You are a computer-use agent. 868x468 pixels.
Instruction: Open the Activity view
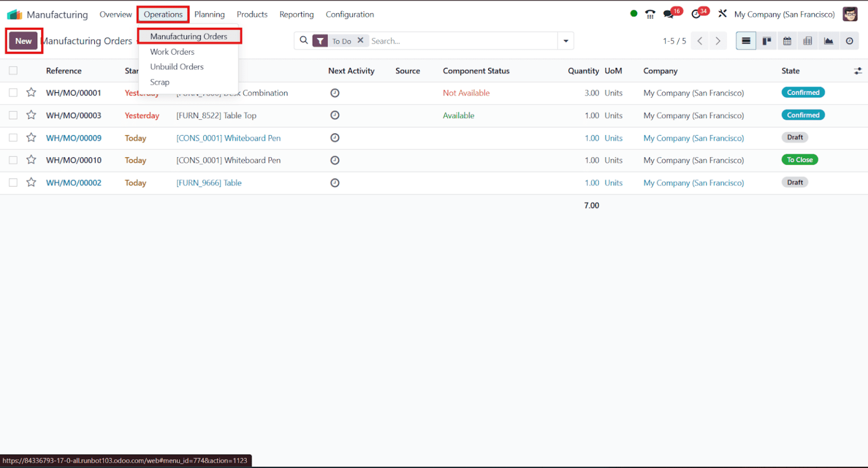[849, 41]
